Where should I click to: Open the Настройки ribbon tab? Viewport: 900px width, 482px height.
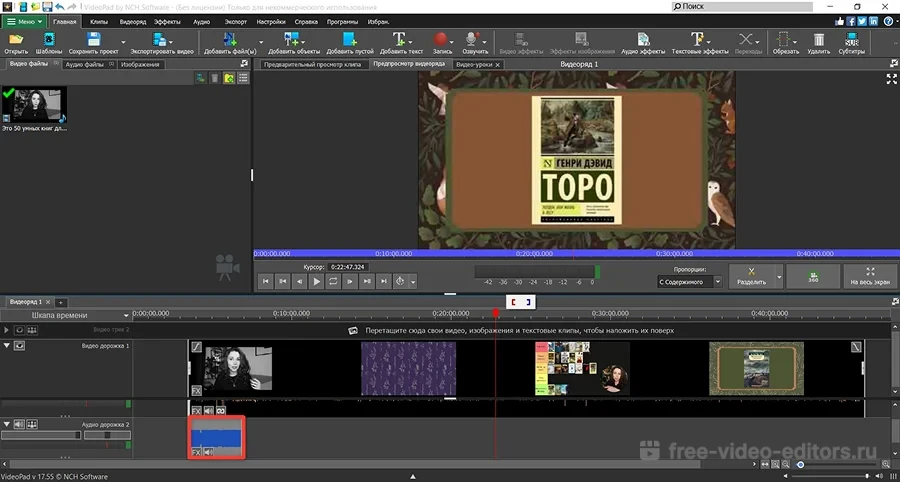[x=271, y=22]
